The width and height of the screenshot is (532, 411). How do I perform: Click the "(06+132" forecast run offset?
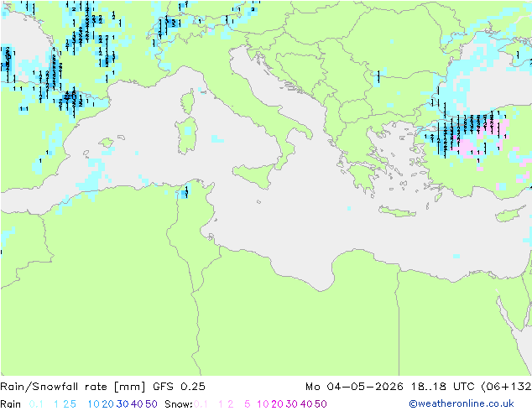[x=506, y=387]
